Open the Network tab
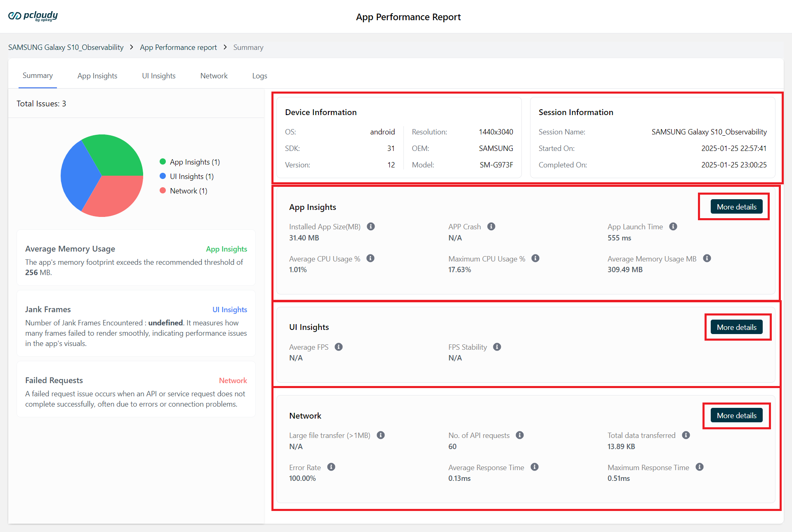 coord(214,76)
